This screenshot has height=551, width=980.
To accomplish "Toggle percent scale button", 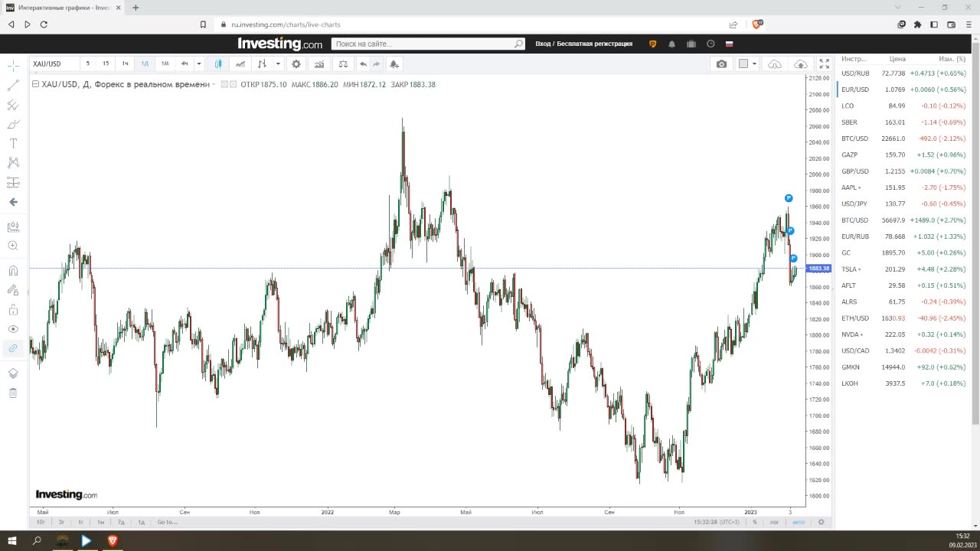I will point(754,522).
